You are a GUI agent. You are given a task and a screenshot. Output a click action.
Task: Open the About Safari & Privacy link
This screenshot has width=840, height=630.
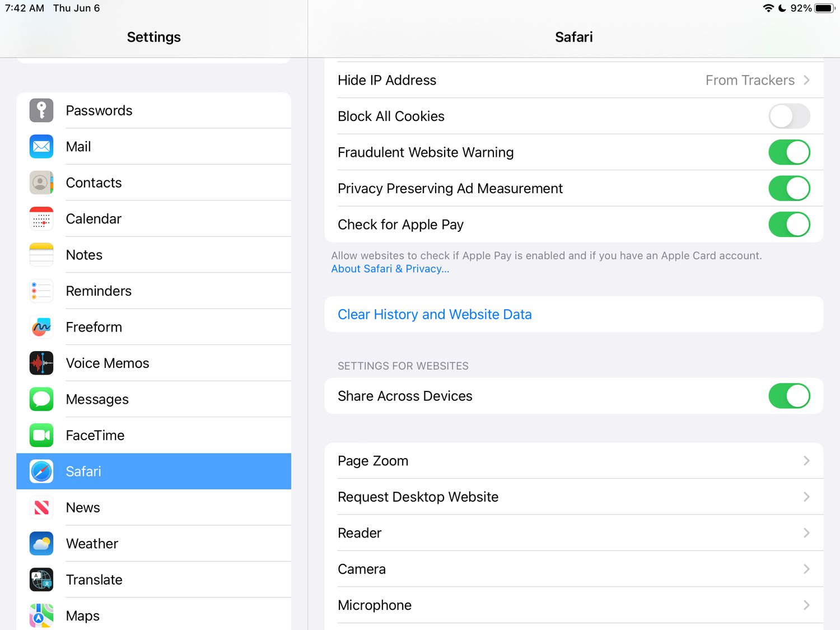390,269
